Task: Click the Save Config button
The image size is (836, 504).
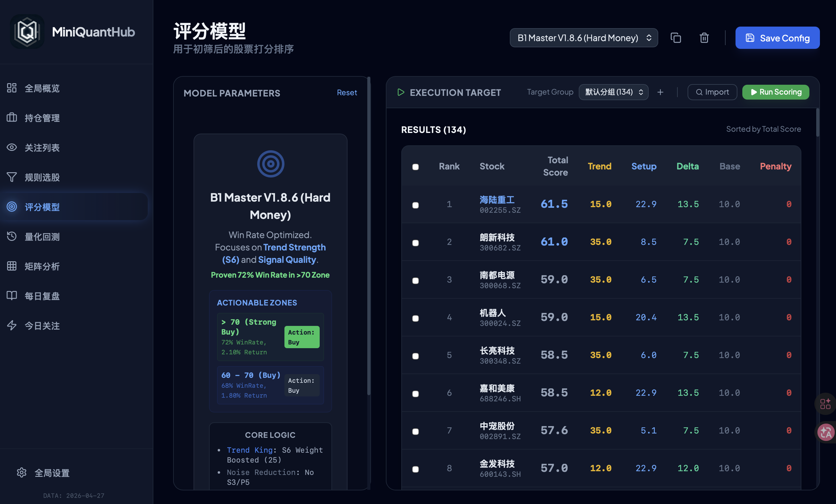Action: [x=777, y=38]
